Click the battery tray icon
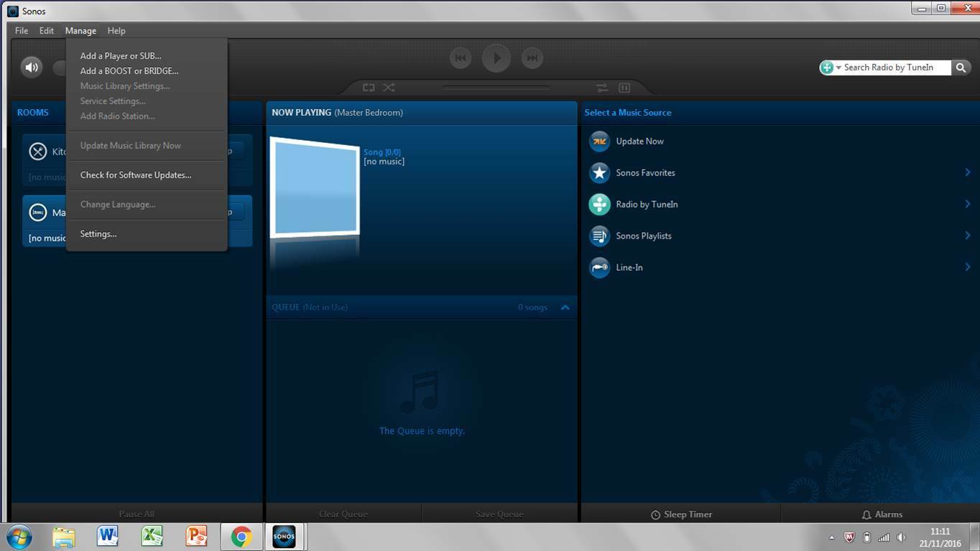 pyautogui.click(x=866, y=537)
